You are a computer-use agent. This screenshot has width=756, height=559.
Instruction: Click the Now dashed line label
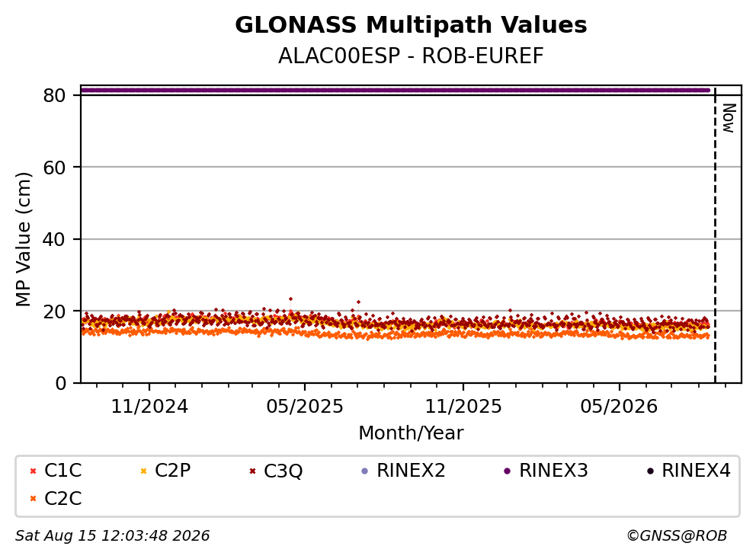729,118
